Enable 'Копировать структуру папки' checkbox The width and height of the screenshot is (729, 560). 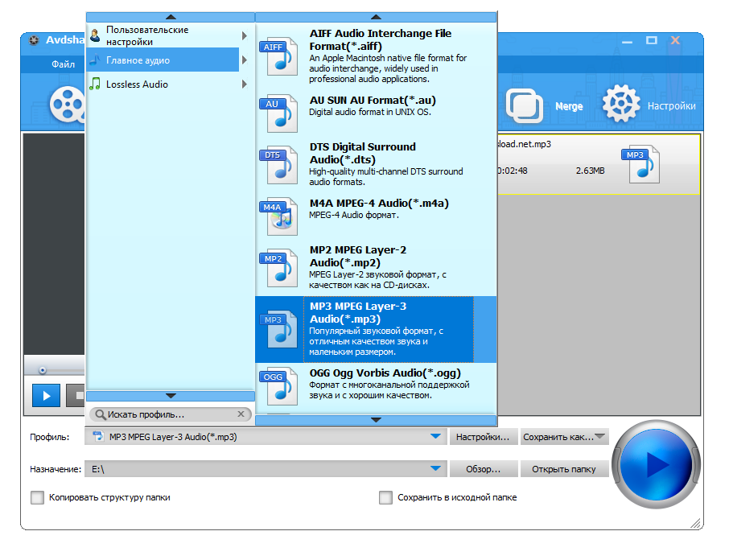pos(37,498)
